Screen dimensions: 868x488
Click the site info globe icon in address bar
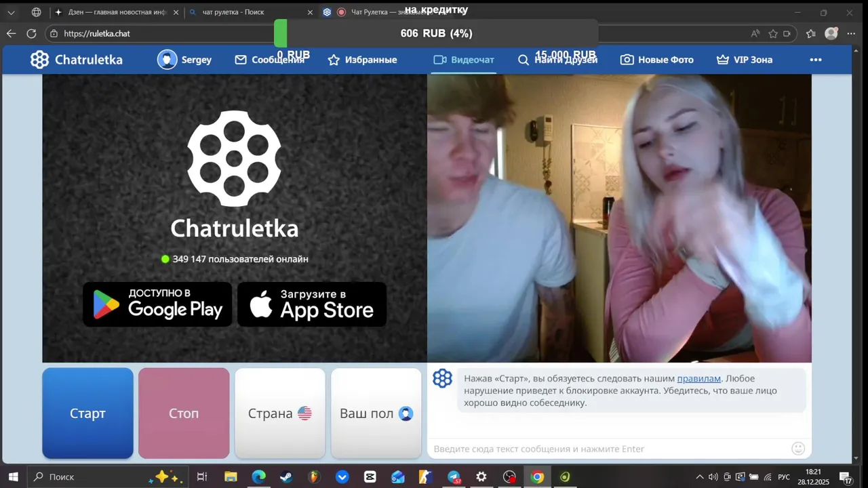point(54,33)
